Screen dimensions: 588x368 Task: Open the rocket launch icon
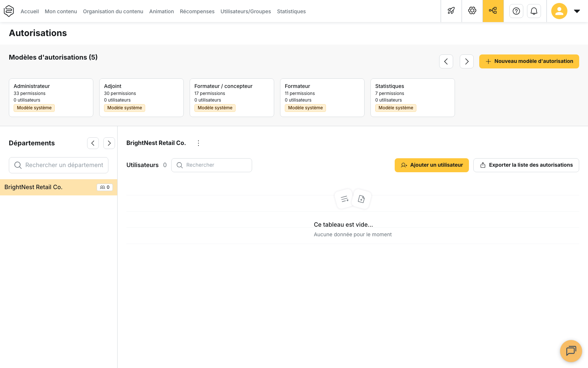(x=451, y=11)
